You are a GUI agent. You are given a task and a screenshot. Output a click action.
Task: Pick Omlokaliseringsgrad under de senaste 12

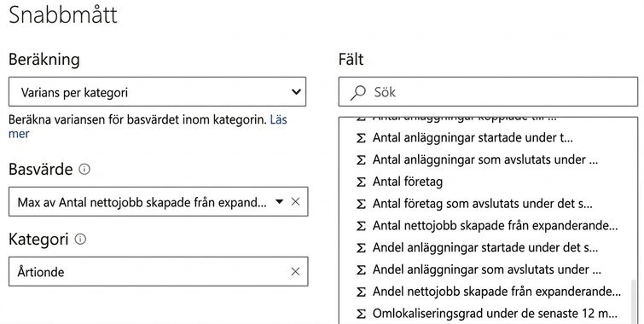click(x=489, y=313)
